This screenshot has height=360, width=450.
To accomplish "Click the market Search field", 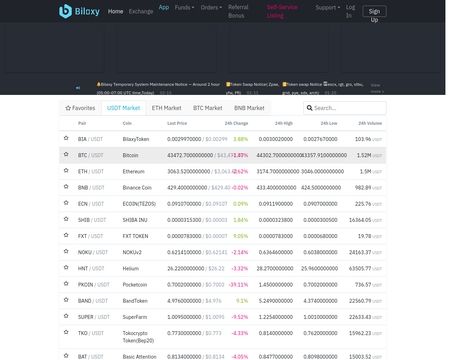I will pos(345,108).
